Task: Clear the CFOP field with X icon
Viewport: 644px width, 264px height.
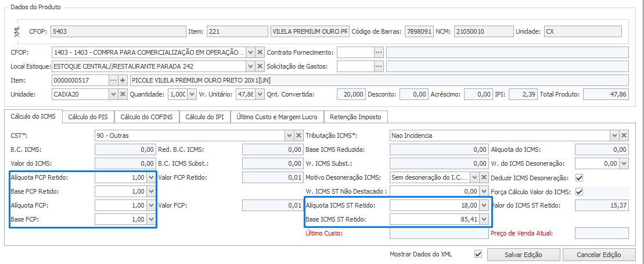Action: [x=260, y=52]
